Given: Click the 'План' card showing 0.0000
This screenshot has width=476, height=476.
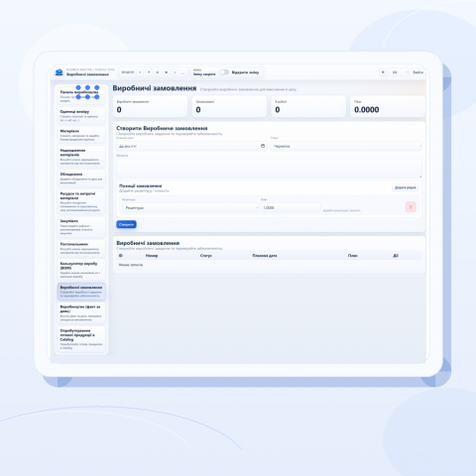Looking at the screenshot, I should [x=388, y=106].
